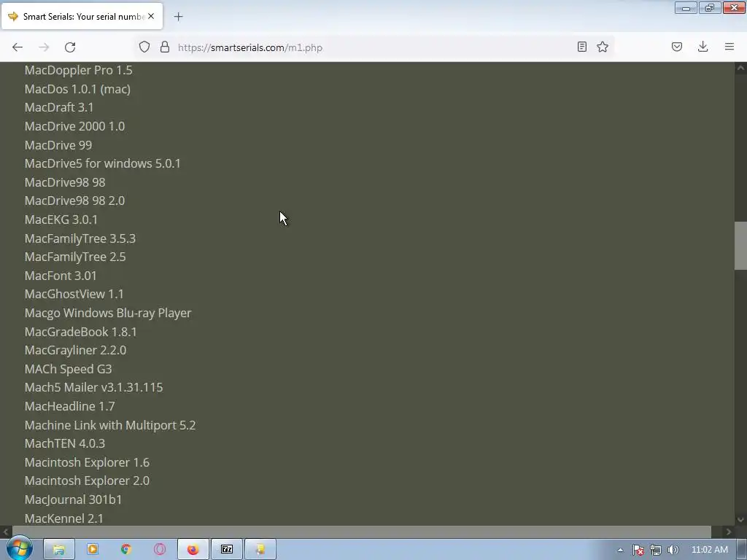Click vertical scrollbar down arrow
The width and height of the screenshot is (747, 560).
coord(740,519)
